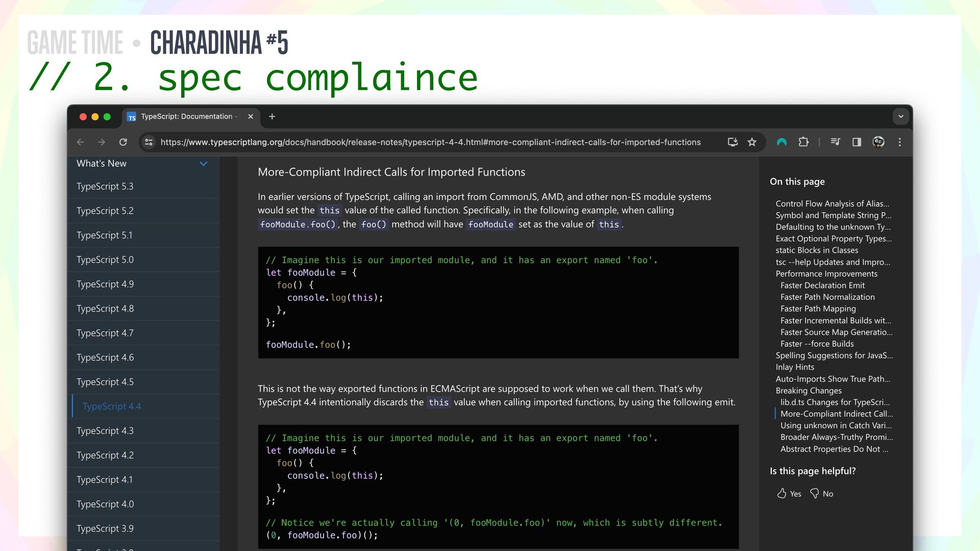980x551 pixels.
Task: Jump to Broader Always-Truthy Promise checks
Action: (x=837, y=438)
